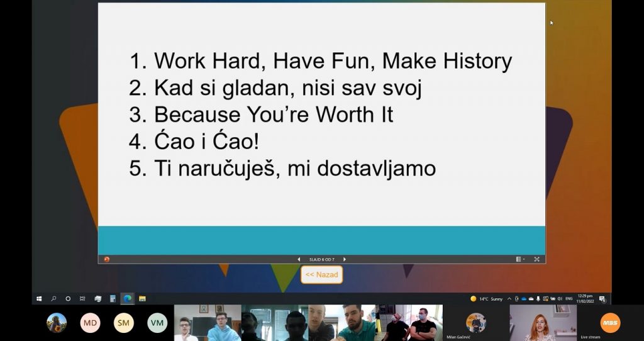This screenshot has width=644, height=341.
Task: Switch to Microsoft Edge on the taskbar
Action: coord(128,299)
